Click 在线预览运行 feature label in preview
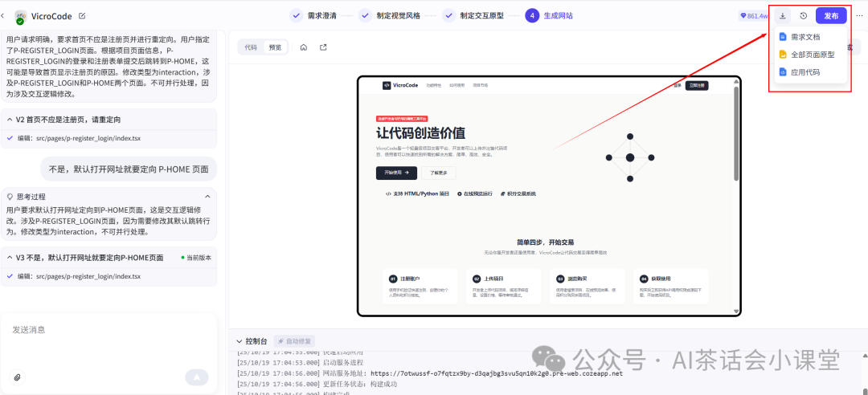868x395 pixels. pos(475,194)
